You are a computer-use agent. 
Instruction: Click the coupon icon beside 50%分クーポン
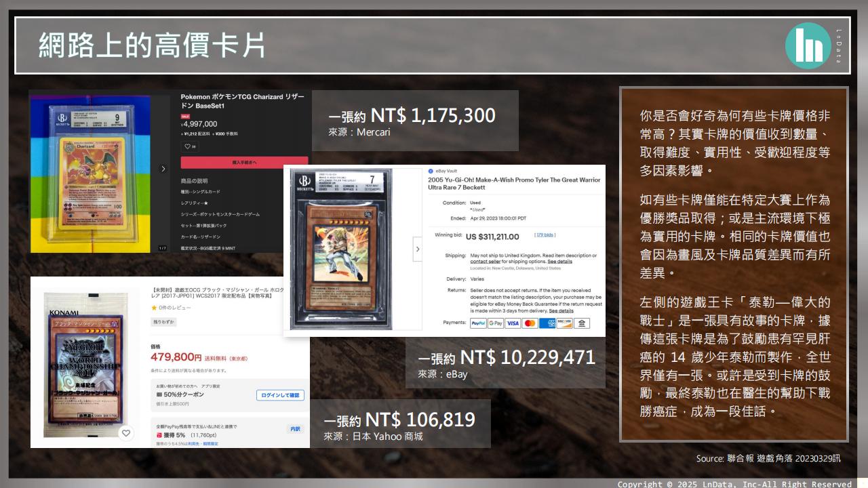pos(159,394)
